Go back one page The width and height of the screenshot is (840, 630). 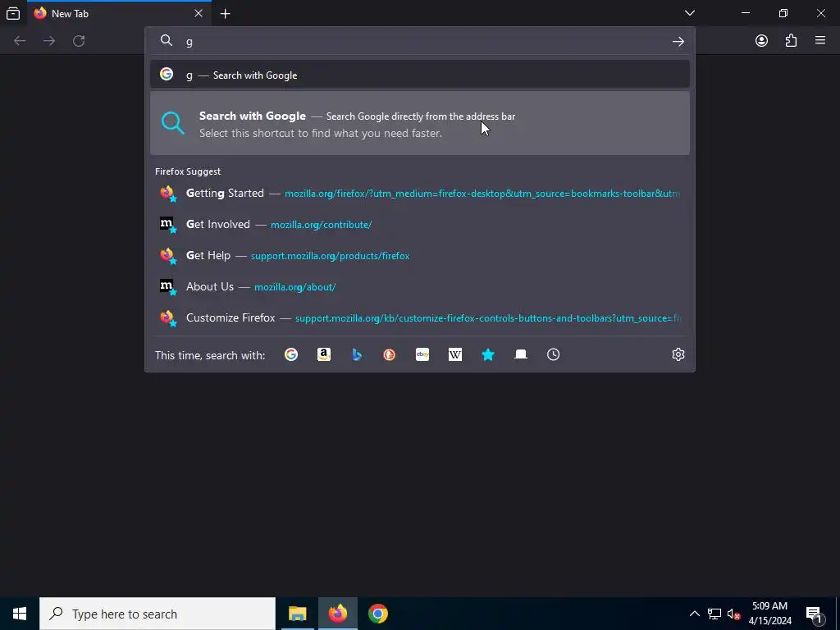20,41
